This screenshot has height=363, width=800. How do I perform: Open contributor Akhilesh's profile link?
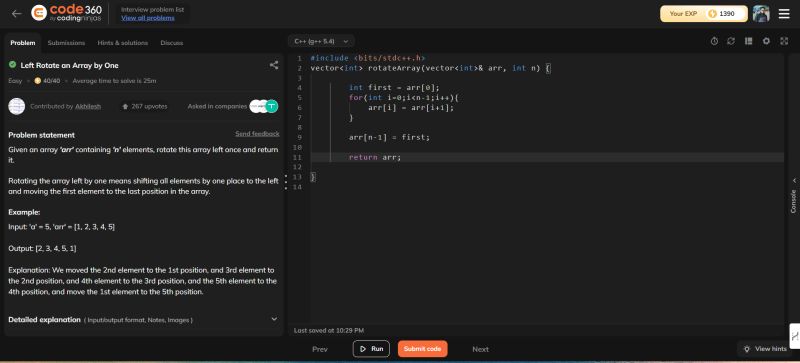(x=88, y=107)
